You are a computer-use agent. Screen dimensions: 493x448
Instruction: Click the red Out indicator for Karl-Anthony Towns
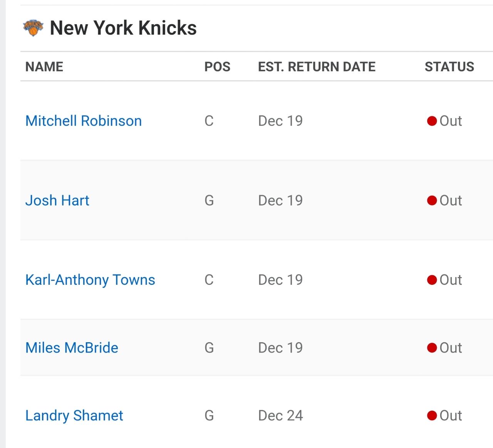432,280
